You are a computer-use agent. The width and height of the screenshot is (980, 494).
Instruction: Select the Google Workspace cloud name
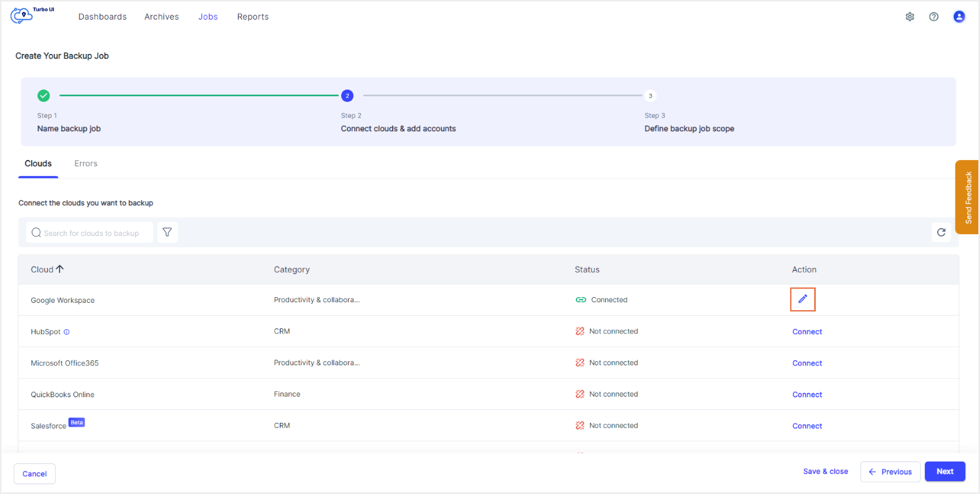coord(62,300)
